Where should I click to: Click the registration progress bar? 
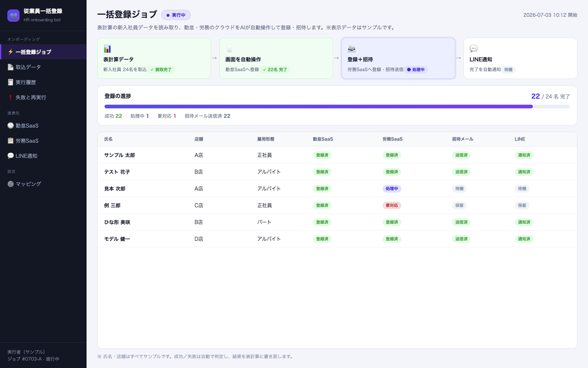337,106
